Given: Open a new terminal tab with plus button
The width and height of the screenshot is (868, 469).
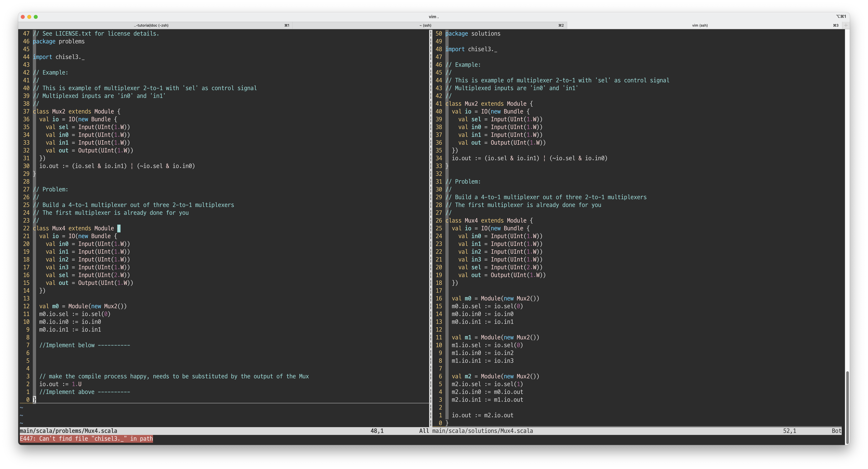Looking at the screenshot, I should pos(845,25).
